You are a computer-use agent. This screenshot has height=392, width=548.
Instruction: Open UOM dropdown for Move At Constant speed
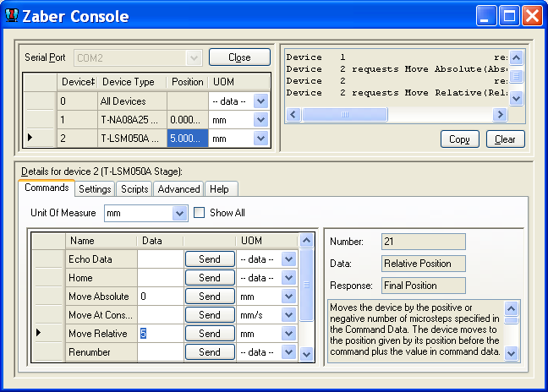coord(288,315)
